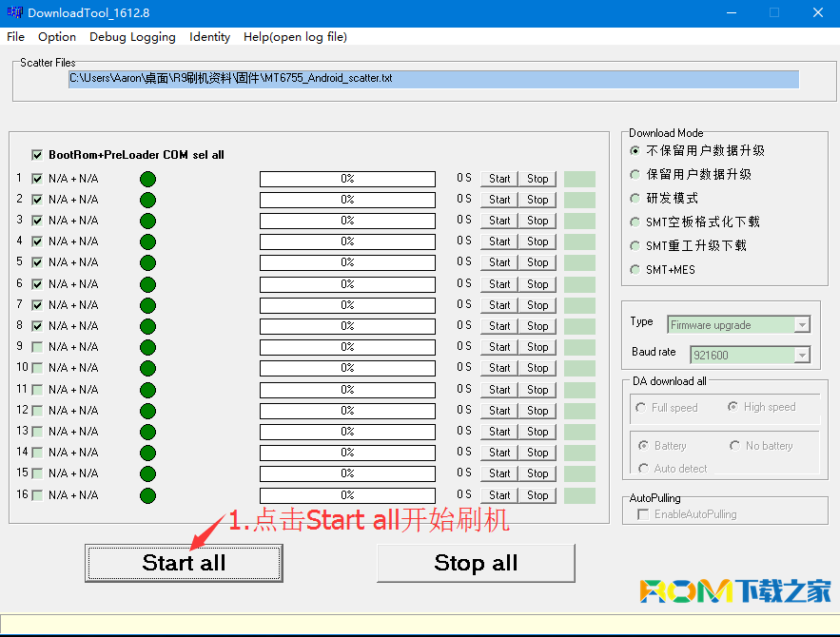Click the bottom status bar
840x637 pixels.
(x=420, y=624)
